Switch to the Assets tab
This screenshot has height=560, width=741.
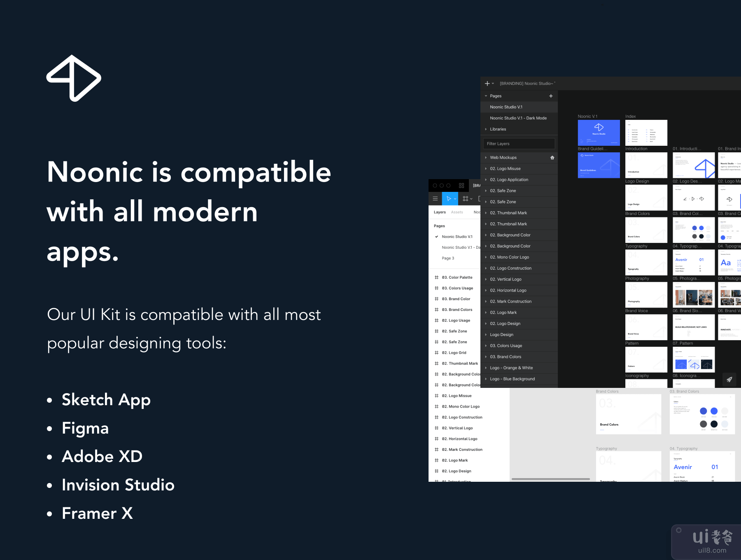click(457, 212)
